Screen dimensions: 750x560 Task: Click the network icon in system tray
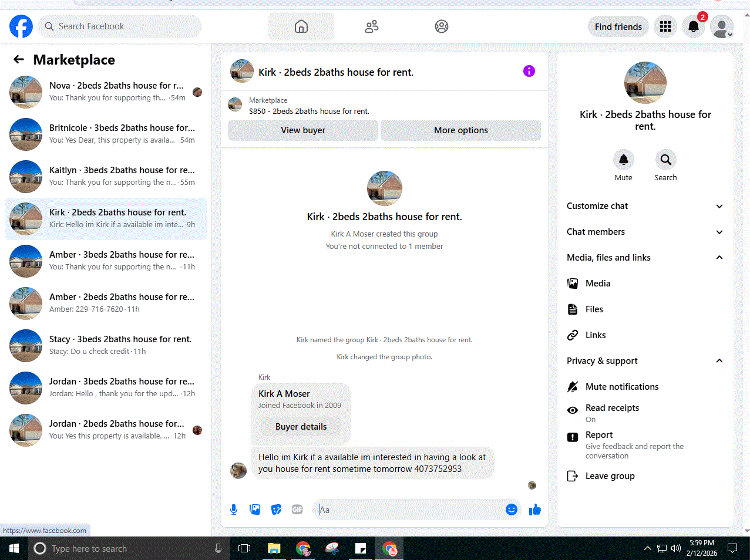[x=662, y=548]
